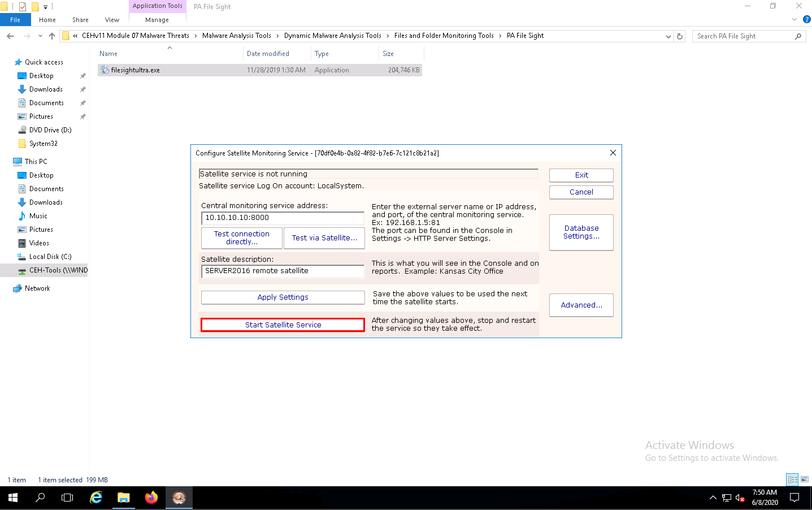
Task: Open Videos under This PC
Action: tap(39, 243)
